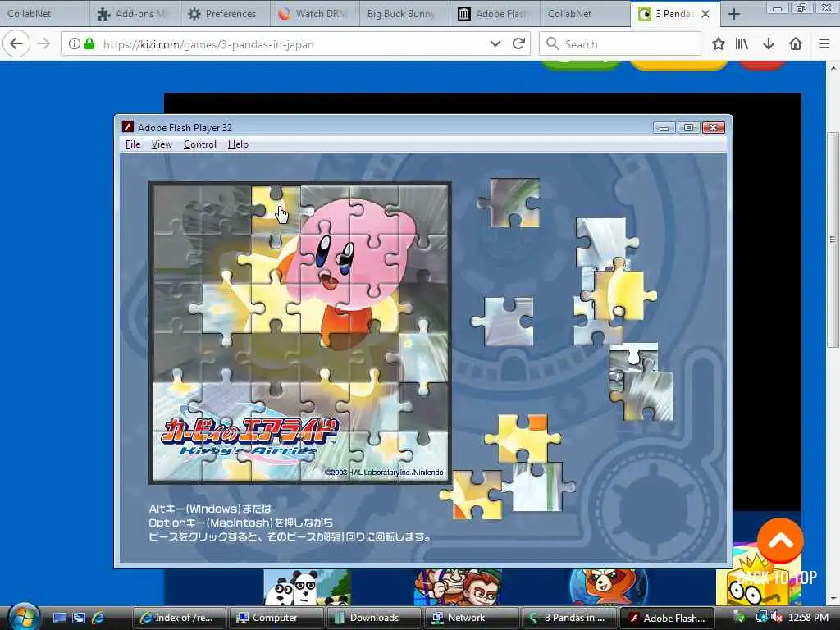Focus the Firefox Search box

620,44
